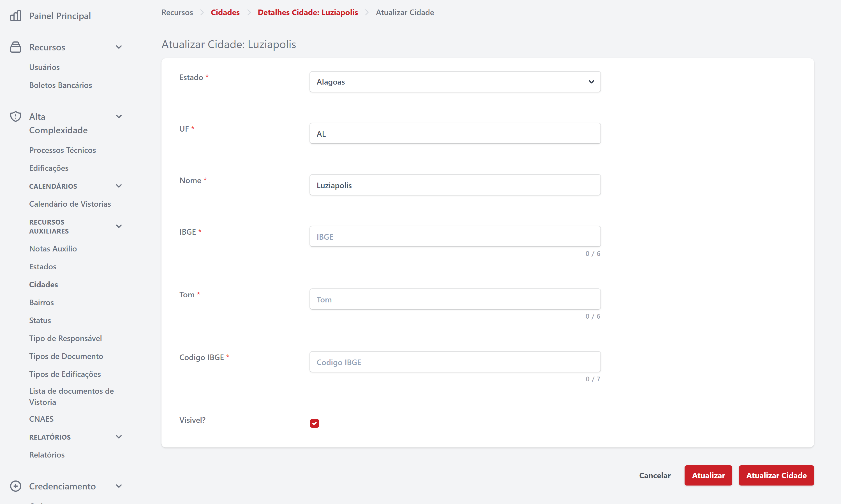
Task: Click the Credenciamento plus-circle icon
Action: pos(16,486)
